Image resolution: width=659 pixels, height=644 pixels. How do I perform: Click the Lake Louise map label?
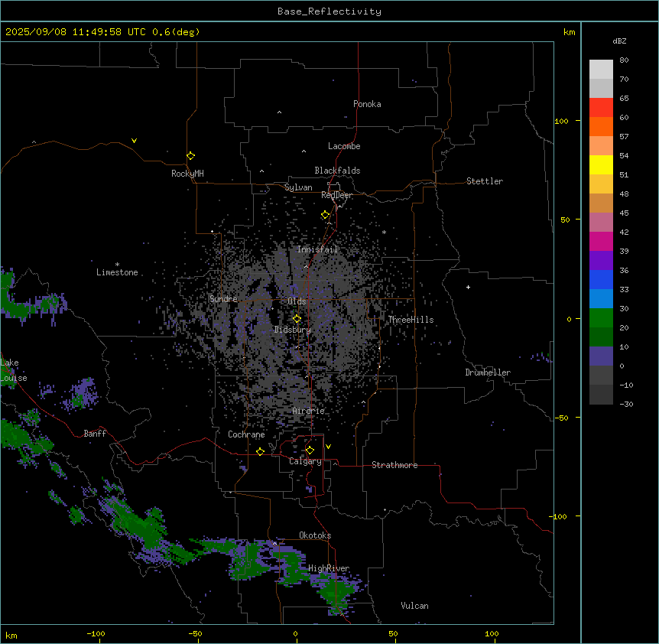click(x=14, y=370)
